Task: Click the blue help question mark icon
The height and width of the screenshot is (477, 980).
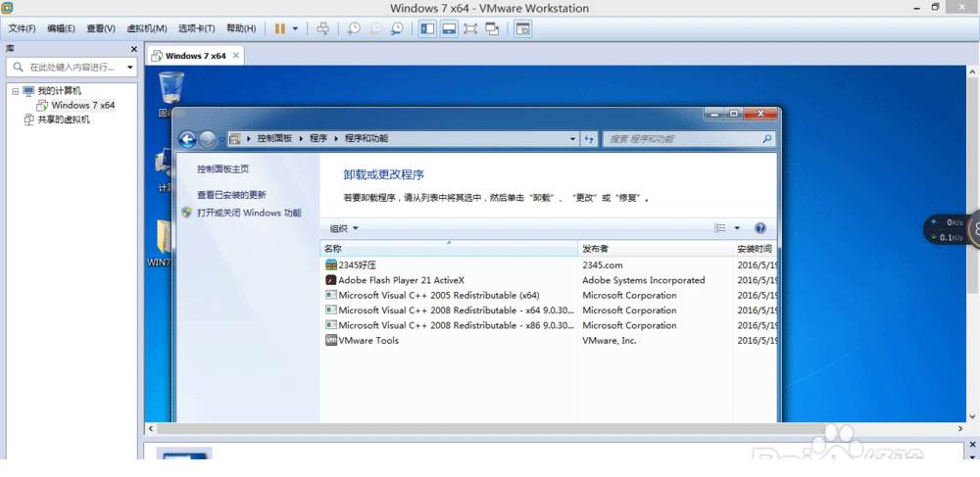Action: tap(760, 228)
